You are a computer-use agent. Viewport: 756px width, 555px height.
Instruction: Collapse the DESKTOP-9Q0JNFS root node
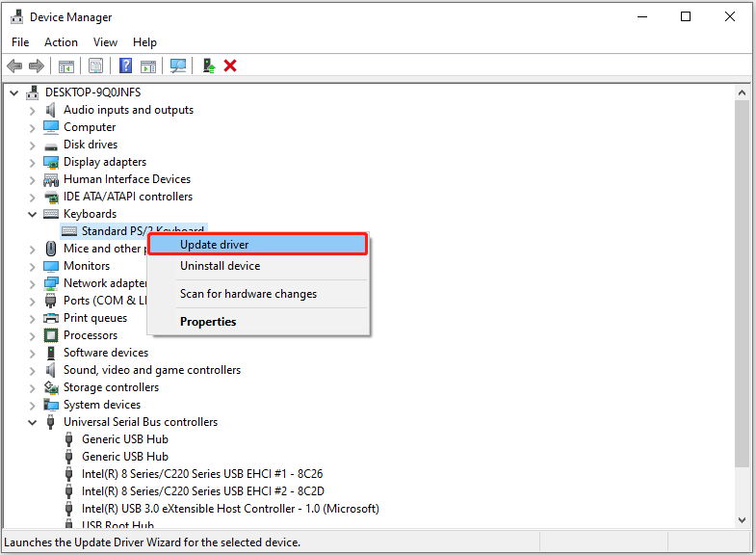[14, 92]
